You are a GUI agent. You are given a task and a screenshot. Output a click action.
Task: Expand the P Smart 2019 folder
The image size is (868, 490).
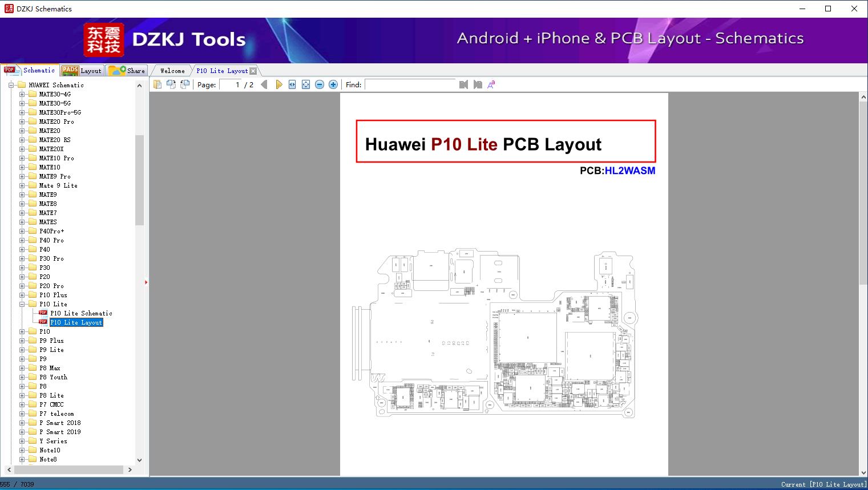pyautogui.click(x=22, y=432)
